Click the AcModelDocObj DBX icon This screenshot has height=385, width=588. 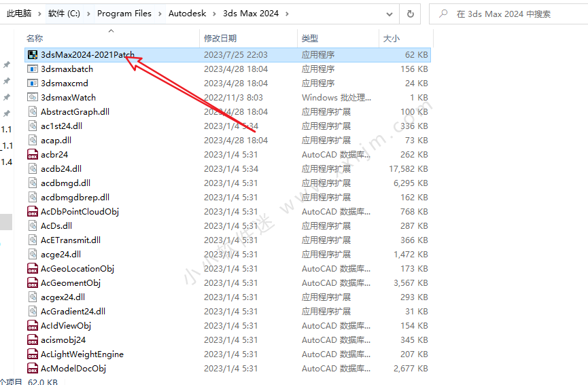pos(33,368)
